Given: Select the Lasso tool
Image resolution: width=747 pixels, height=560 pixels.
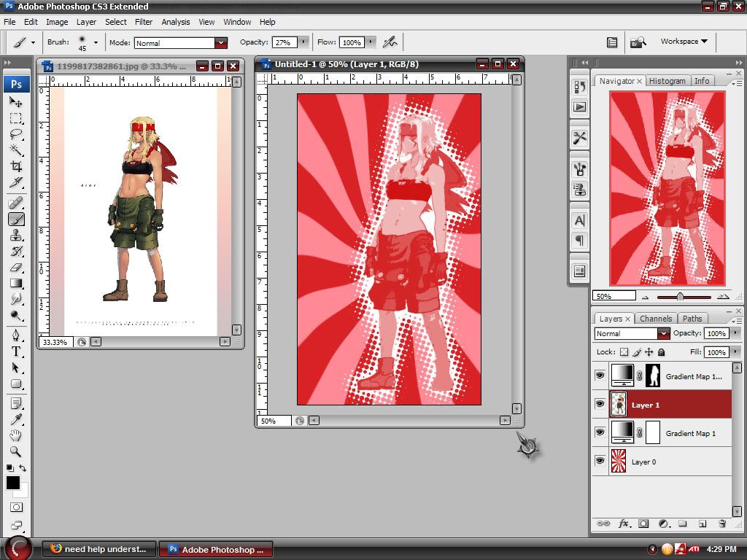Looking at the screenshot, I should [16, 134].
